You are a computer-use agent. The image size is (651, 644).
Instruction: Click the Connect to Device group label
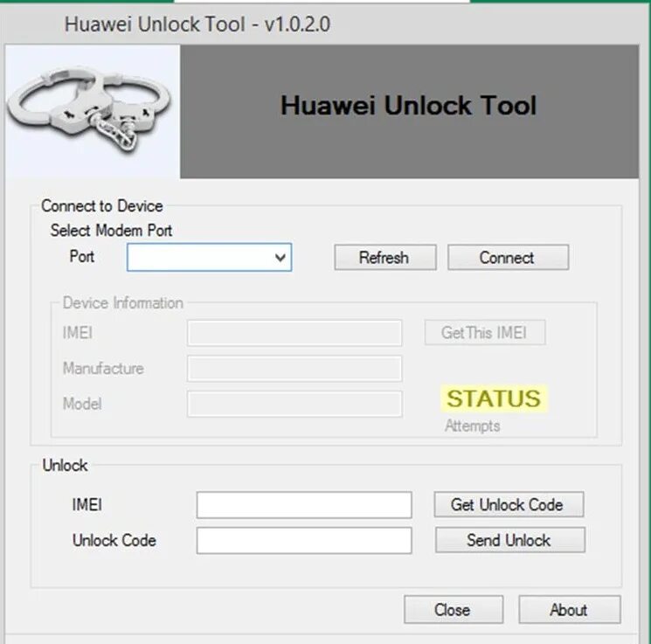click(101, 206)
